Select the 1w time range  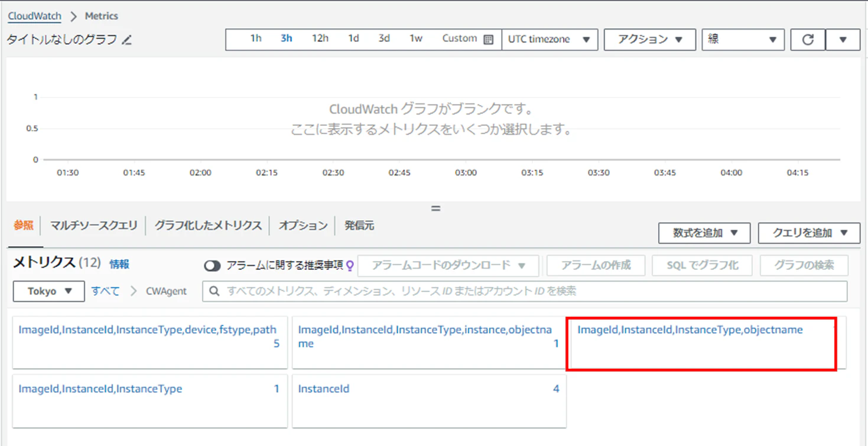(x=416, y=38)
